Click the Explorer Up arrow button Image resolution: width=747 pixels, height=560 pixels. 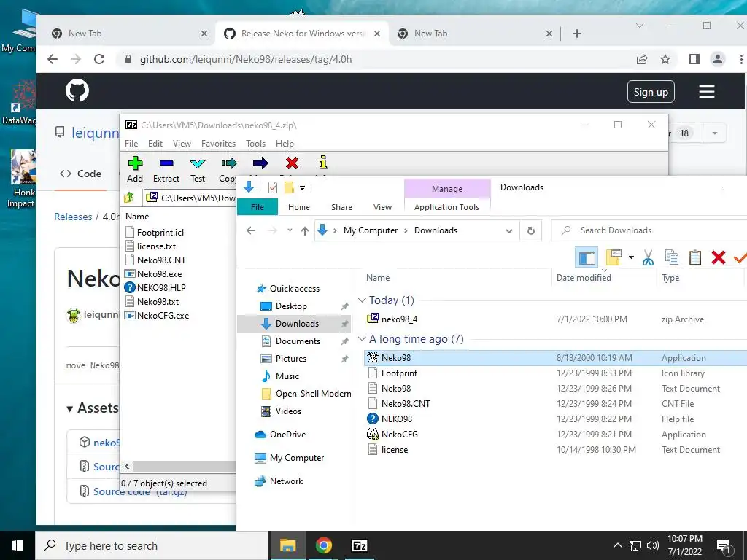tap(305, 230)
